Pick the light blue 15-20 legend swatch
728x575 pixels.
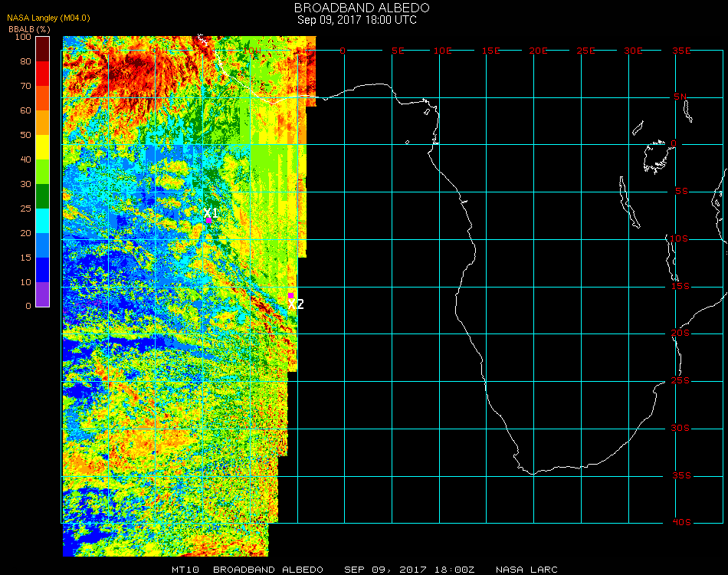pyautogui.click(x=43, y=245)
